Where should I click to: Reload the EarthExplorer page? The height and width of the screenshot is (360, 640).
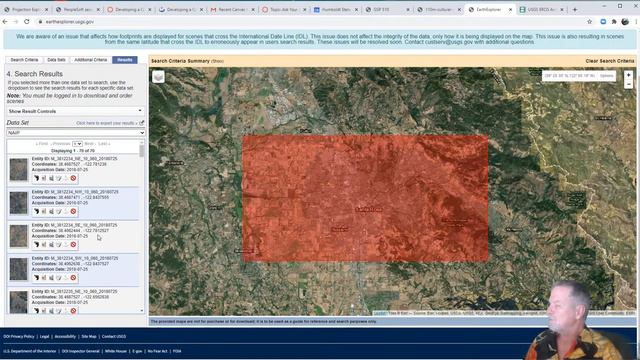[x=27, y=22]
